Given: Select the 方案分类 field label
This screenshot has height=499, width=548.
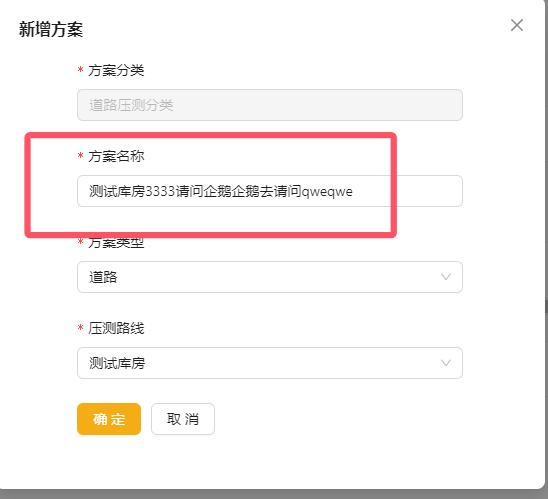Looking at the screenshot, I should click(x=116, y=70).
